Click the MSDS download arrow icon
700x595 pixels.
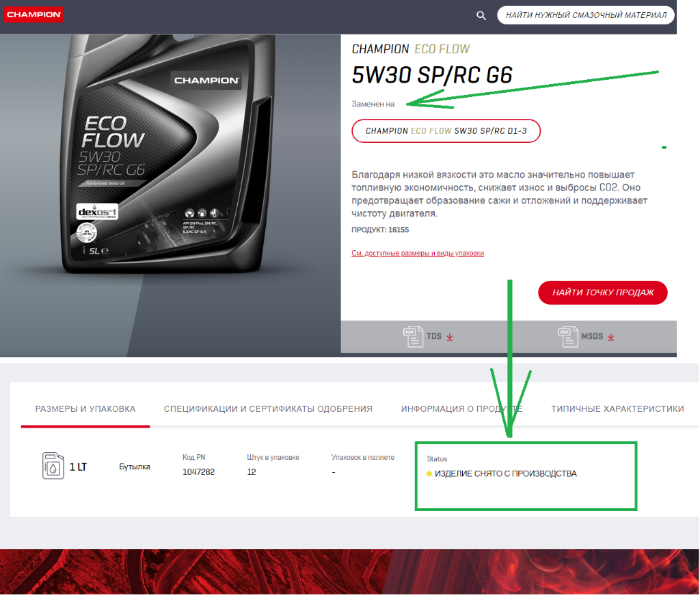click(x=610, y=337)
